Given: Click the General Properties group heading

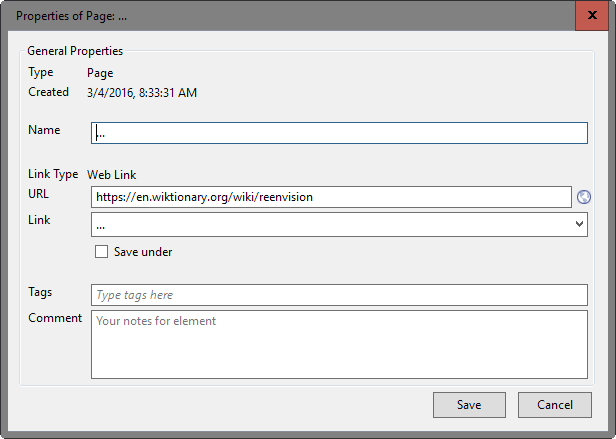Looking at the screenshot, I should tap(75, 50).
